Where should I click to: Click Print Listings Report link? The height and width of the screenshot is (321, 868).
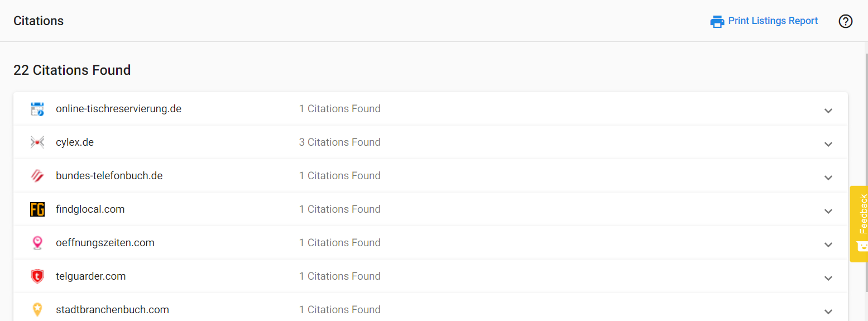tap(773, 21)
